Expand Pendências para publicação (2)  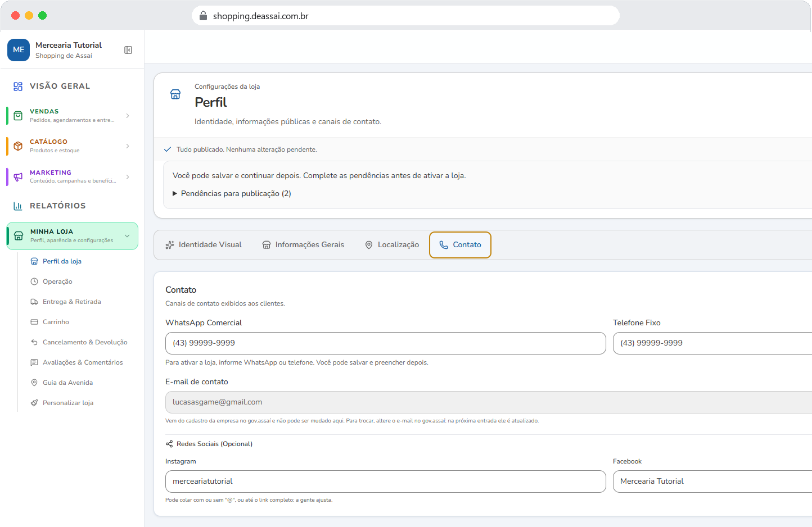click(232, 193)
